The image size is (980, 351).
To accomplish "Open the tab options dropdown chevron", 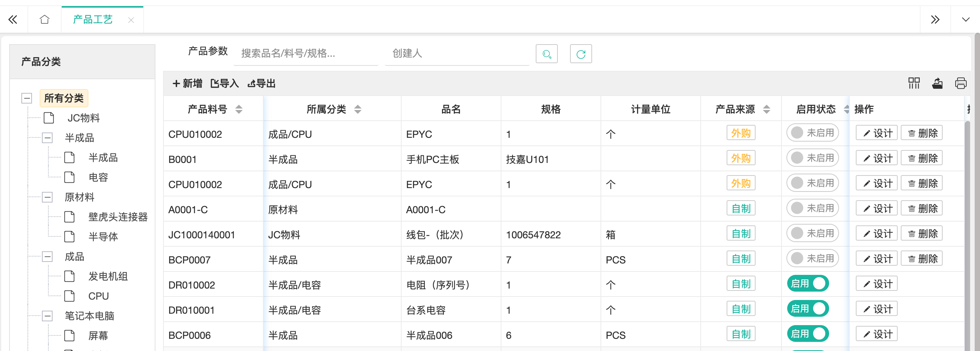I will (966, 19).
